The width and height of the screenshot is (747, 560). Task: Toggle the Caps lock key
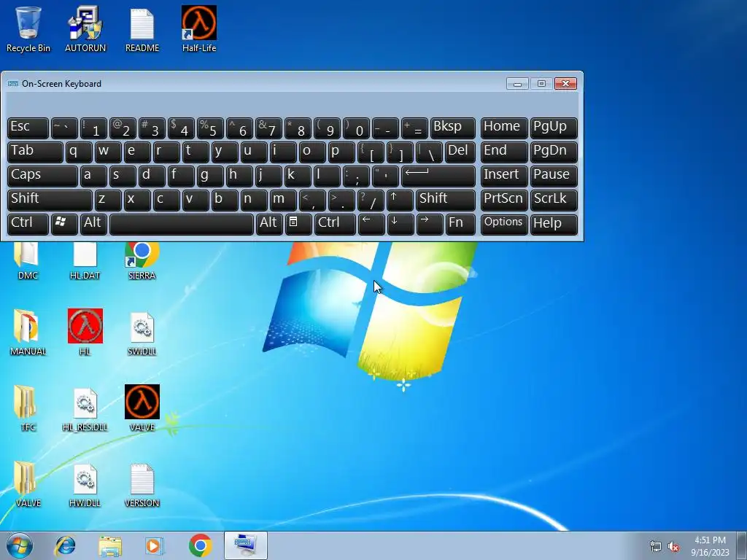point(42,176)
